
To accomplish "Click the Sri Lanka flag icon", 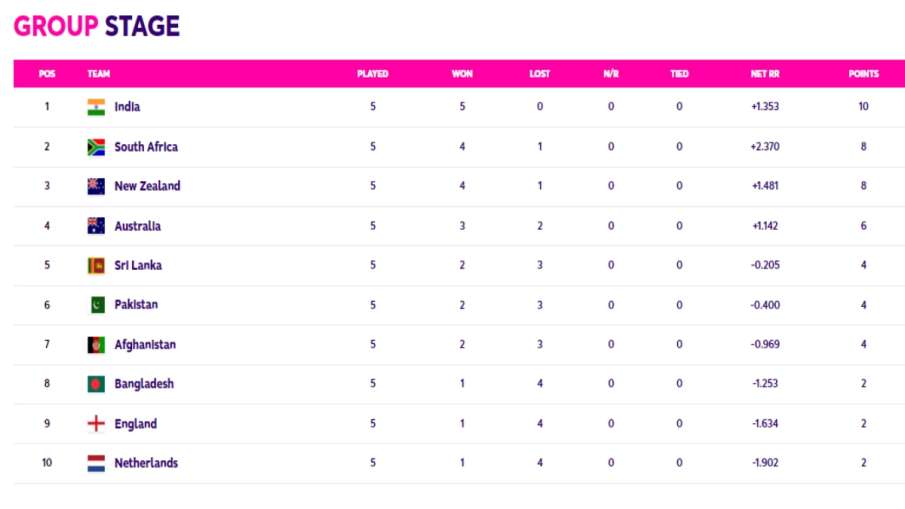I will (x=96, y=266).
